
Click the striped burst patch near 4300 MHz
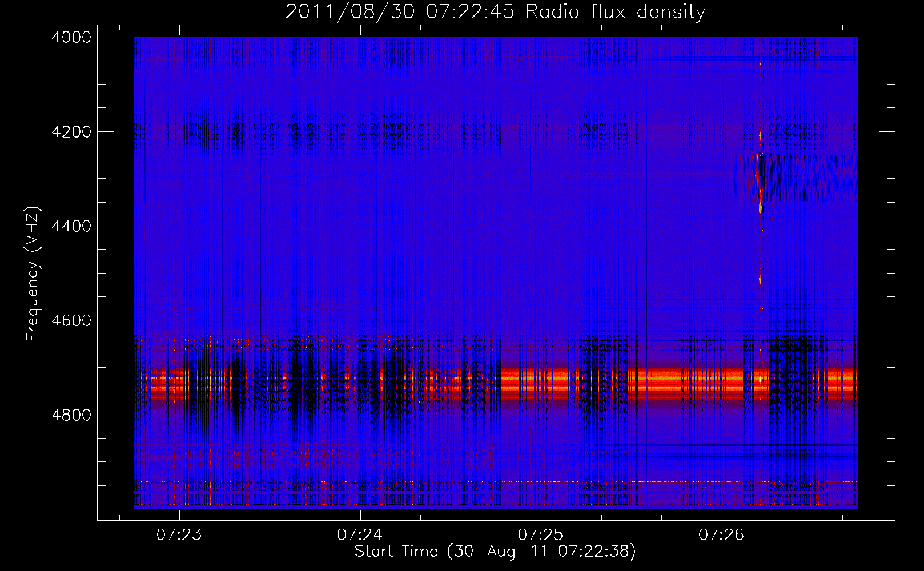pos(796,177)
